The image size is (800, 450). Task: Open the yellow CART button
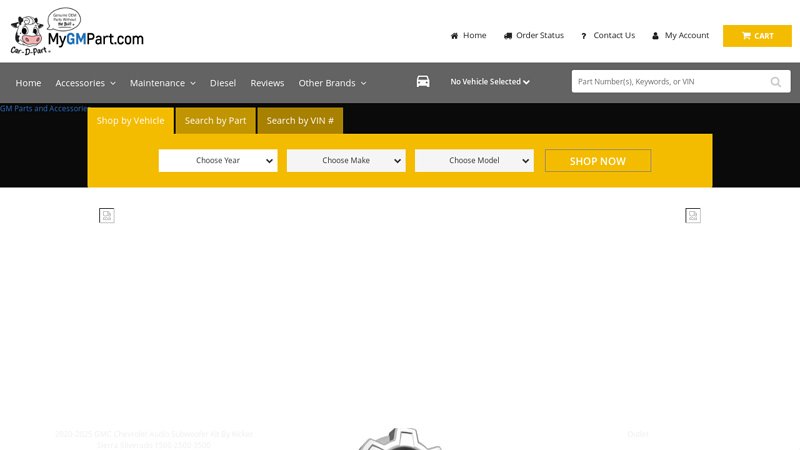pyautogui.click(x=757, y=36)
